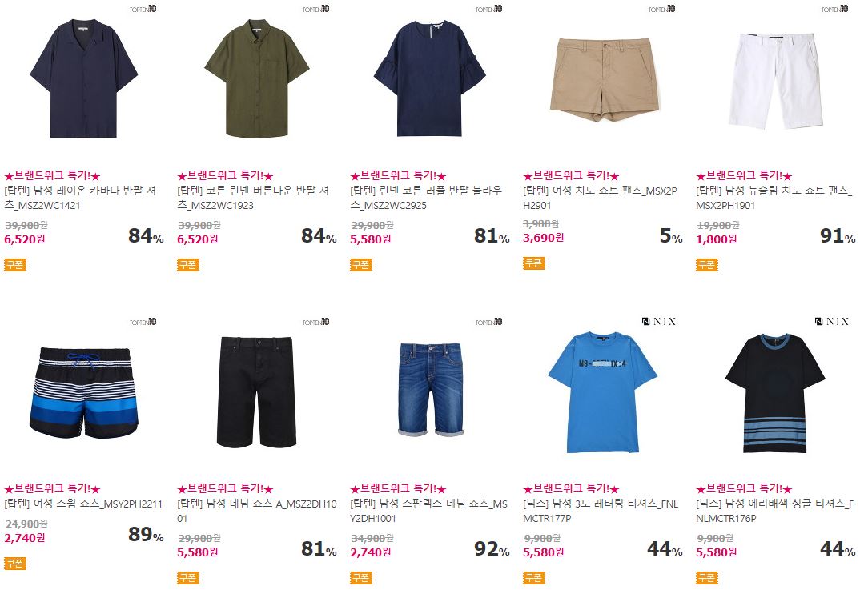Viewport: 868px width, 610px height.
Task: Open product link MSX2PH1901 slim chino shorts
Action: (774, 198)
